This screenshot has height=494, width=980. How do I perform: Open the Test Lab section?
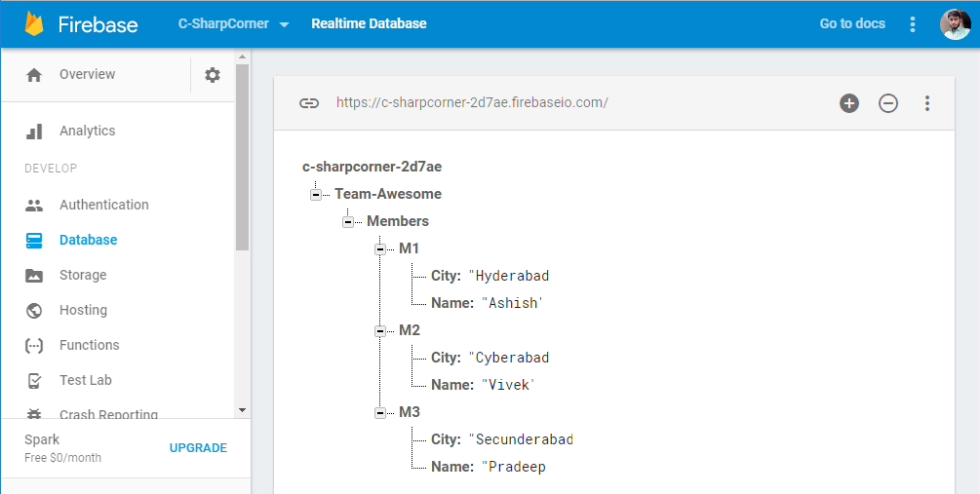(x=86, y=380)
